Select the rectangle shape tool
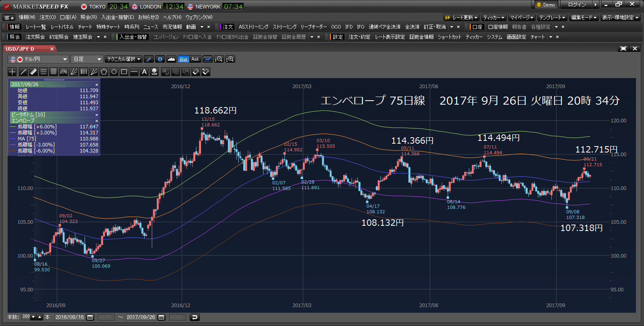 coord(124,72)
